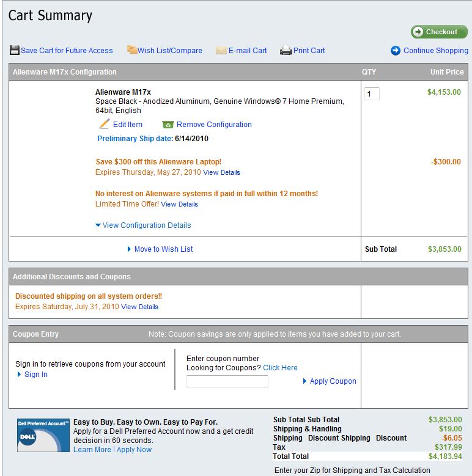This screenshot has height=476, width=472.
Task: Click the Remove Configuration recycle icon
Action: pyautogui.click(x=168, y=125)
